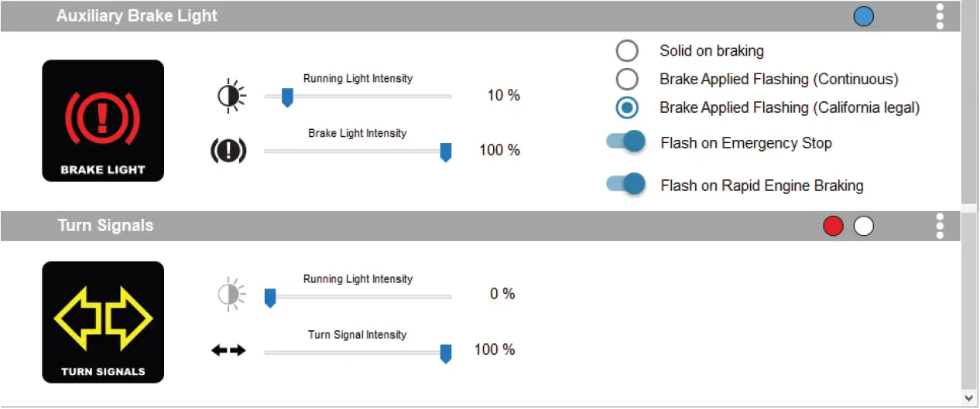
Task: Select Brake Applied Flashing (California legal)
Action: click(x=627, y=107)
